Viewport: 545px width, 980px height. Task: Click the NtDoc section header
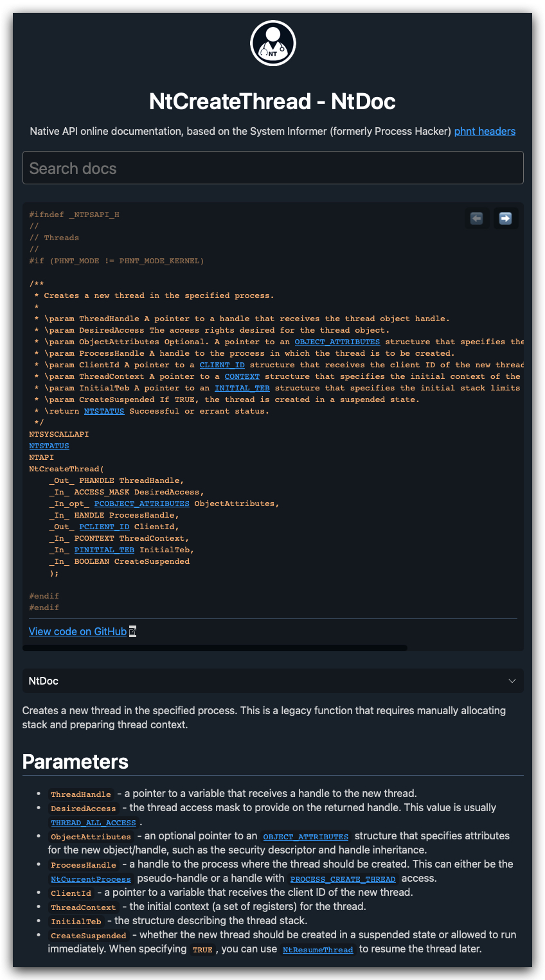click(x=272, y=681)
